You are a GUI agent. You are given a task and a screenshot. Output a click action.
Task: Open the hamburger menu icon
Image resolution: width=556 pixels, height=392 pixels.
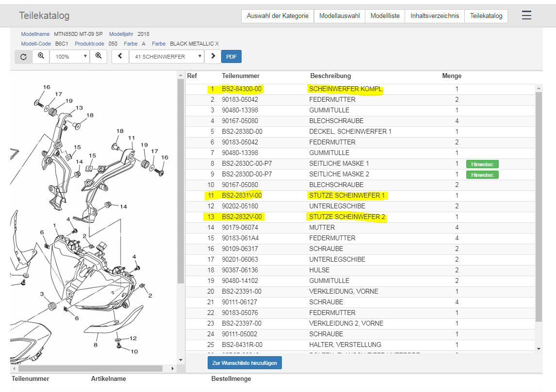[x=526, y=16]
